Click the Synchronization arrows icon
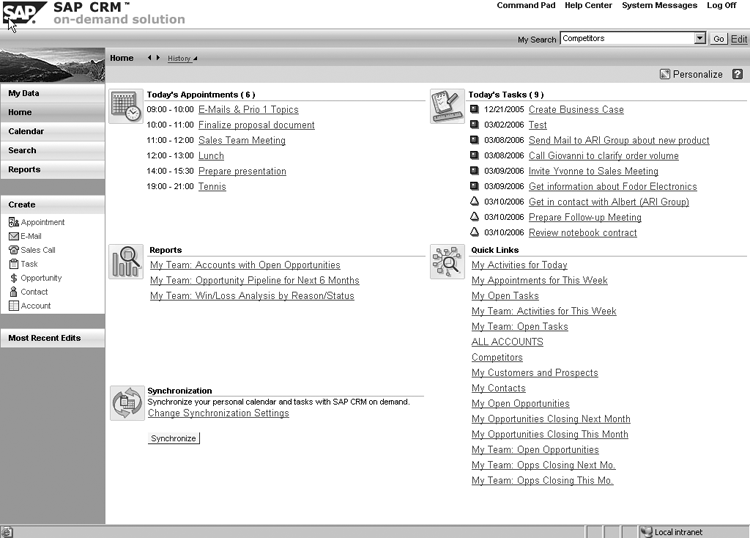Viewport: 750px width, 538px height. 126,402
